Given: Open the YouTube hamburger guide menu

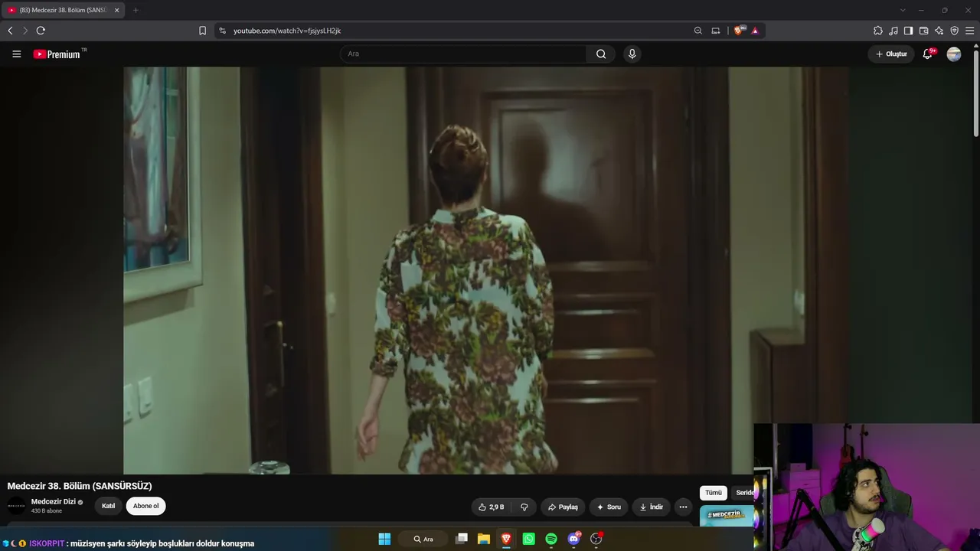Looking at the screenshot, I should [16, 54].
